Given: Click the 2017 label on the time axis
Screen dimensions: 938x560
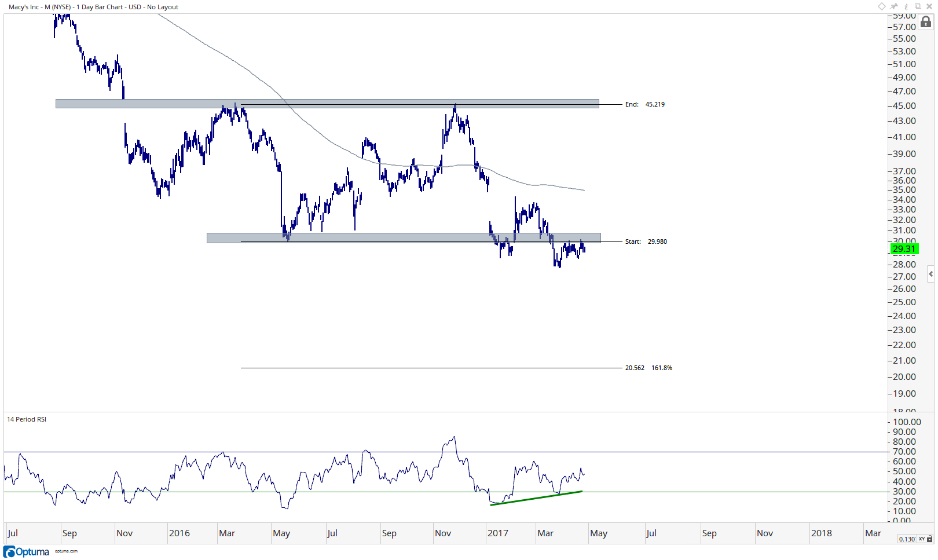Looking at the screenshot, I should pyautogui.click(x=498, y=533).
